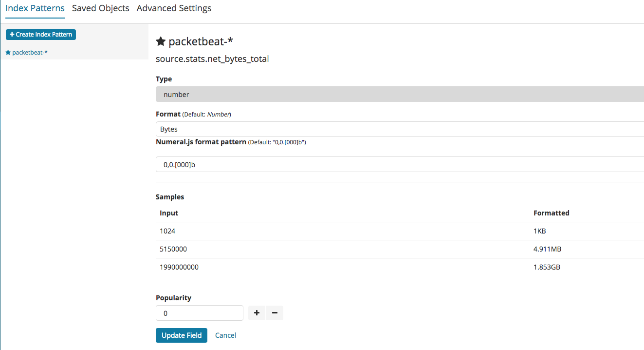Click the Update Field button
The width and height of the screenshot is (644, 350).
(x=182, y=335)
